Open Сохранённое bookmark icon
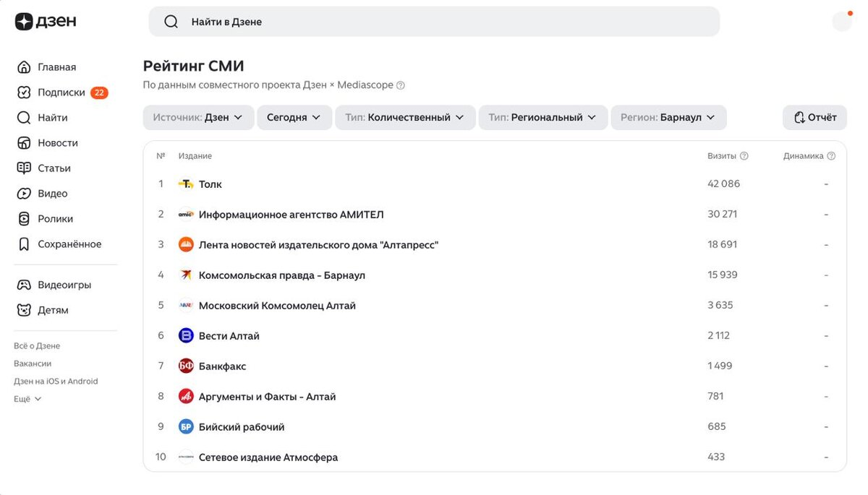Screen dimensions: 868x495 pos(25,244)
